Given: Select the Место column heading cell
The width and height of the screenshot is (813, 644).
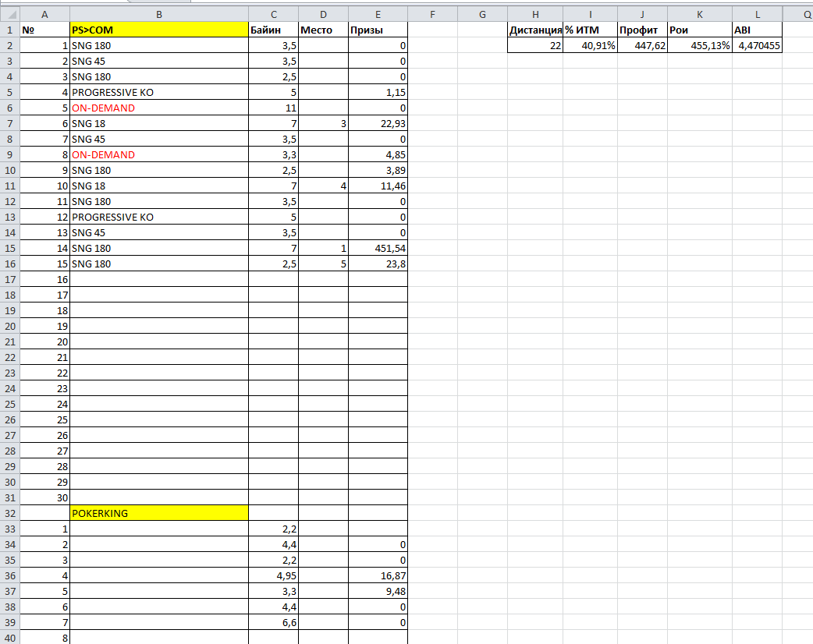Looking at the screenshot, I should [324, 30].
